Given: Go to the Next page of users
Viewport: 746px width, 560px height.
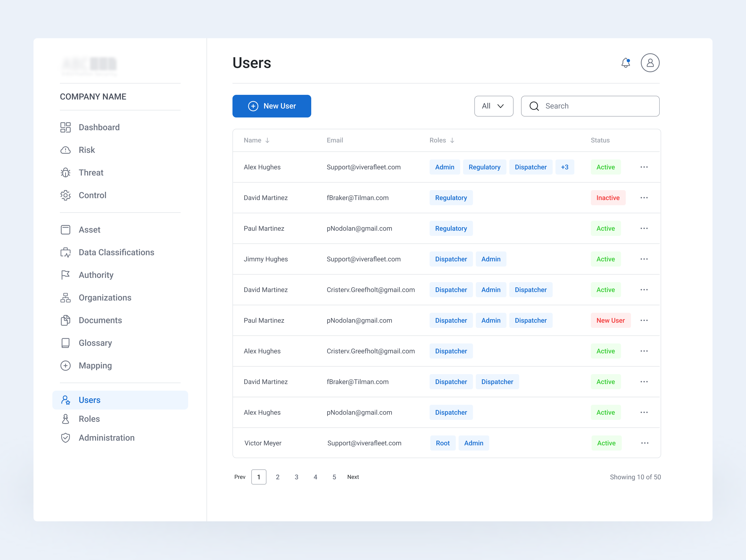Looking at the screenshot, I should pyautogui.click(x=353, y=477).
